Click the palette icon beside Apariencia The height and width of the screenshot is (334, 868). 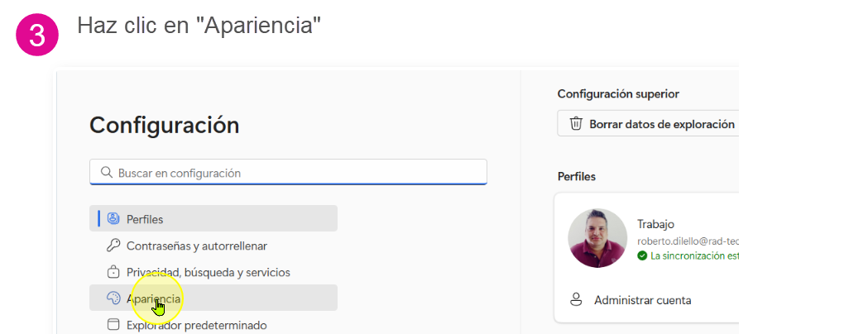tap(113, 298)
